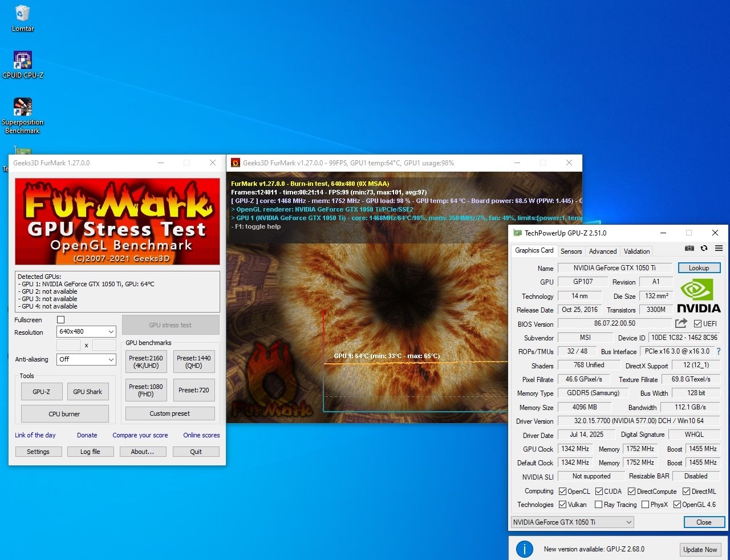Launch the CPU burner tool

pos(64,414)
